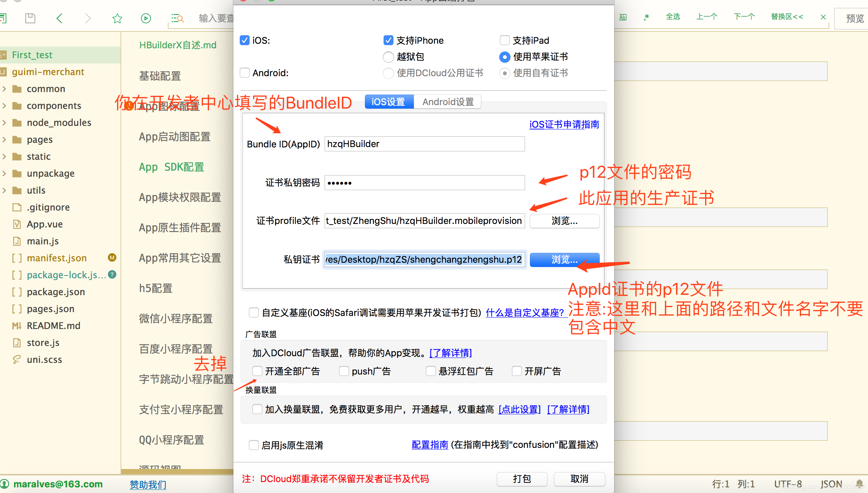Uncheck the iOS platform checkbox
868x493 pixels.
(x=245, y=40)
